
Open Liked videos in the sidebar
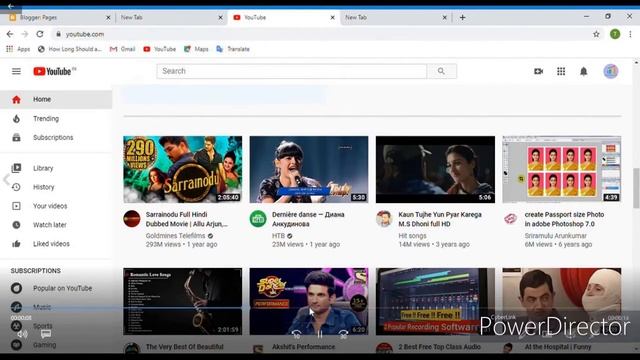56,244
